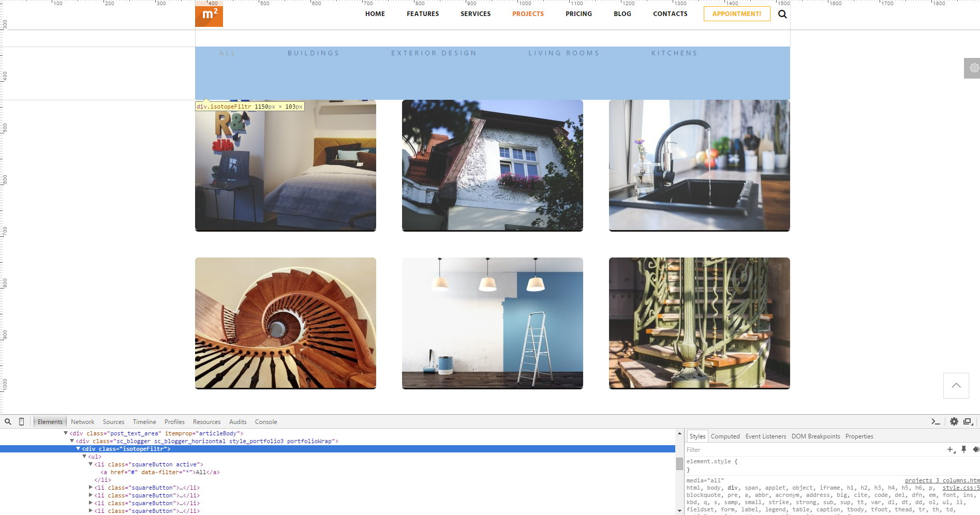
Task: Click the m² site logo
Action: click(209, 14)
